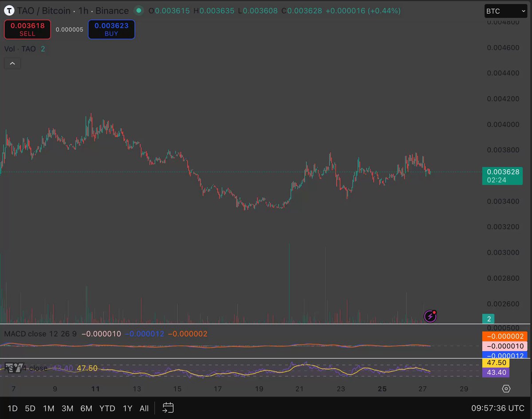Click the low price value L0.003608

pyautogui.click(x=258, y=10)
